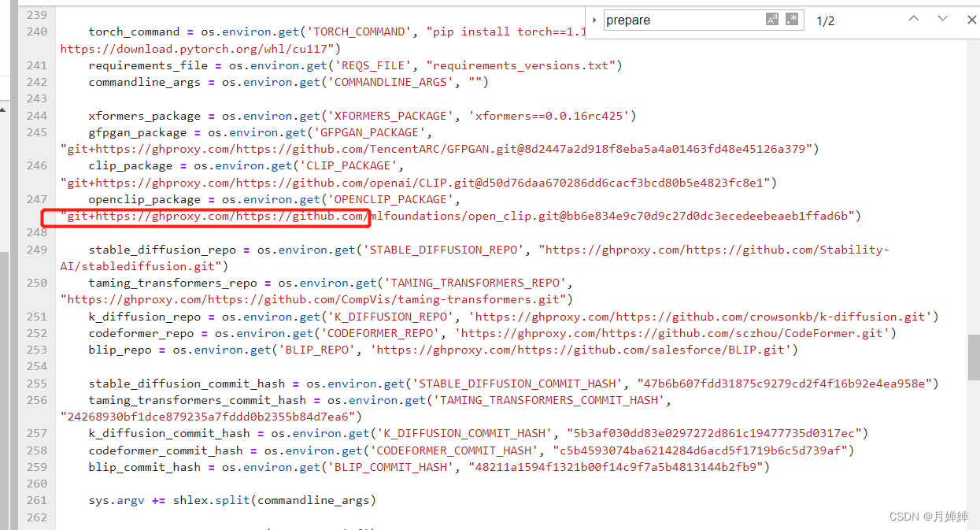Viewport: 980px width, 530px height.
Task: Click the '1/2' match counter
Action: pos(826,20)
